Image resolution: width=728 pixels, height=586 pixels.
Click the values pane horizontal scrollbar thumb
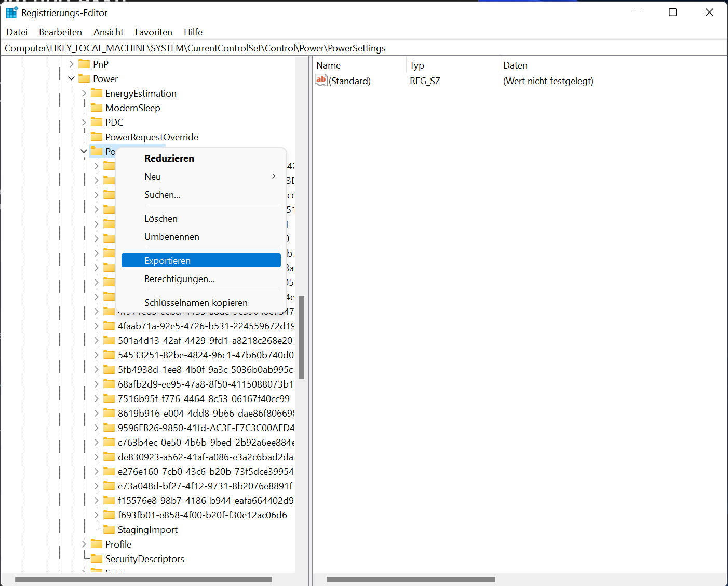411,579
